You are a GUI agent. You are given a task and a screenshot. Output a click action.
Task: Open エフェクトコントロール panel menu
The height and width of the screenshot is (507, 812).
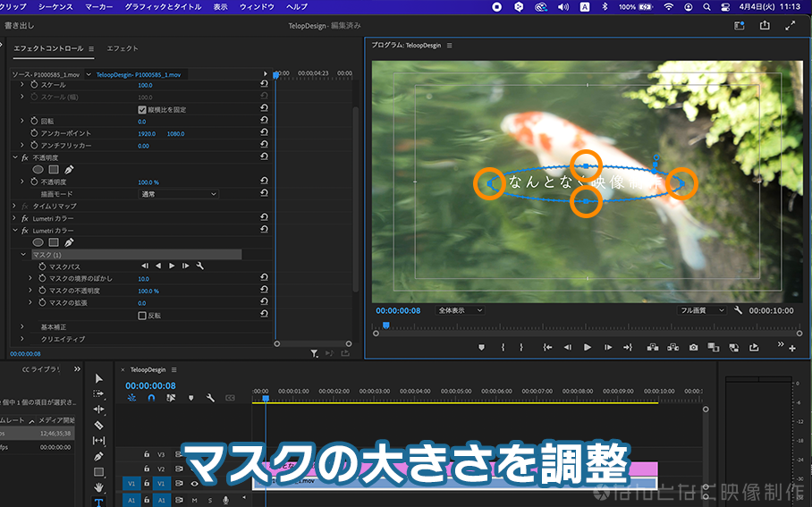click(91, 48)
